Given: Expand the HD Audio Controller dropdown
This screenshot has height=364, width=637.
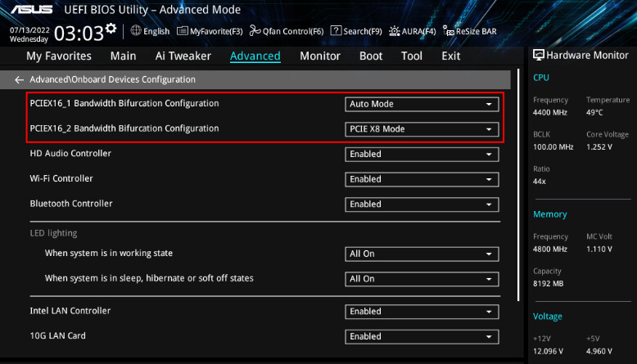Looking at the screenshot, I should (422, 155).
